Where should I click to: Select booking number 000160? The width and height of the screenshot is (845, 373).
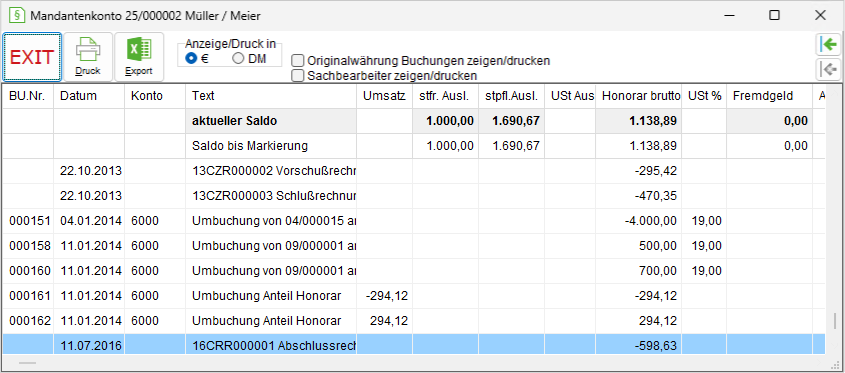pyautogui.click(x=30, y=271)
